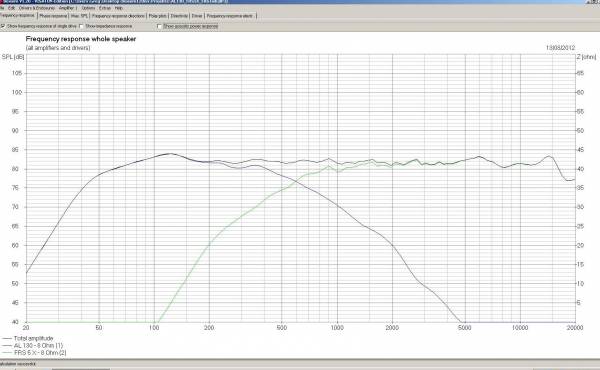Switch to the Frequency response tab

coord(18,16)
